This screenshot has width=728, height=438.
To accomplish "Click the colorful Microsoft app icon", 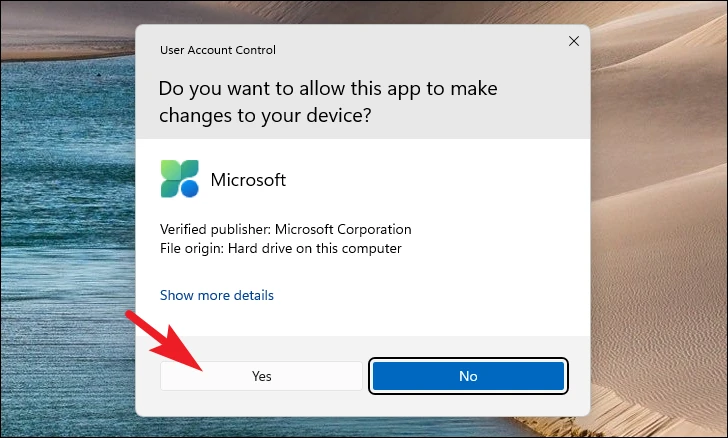I will pyautogui.click(x=180, y=179).
